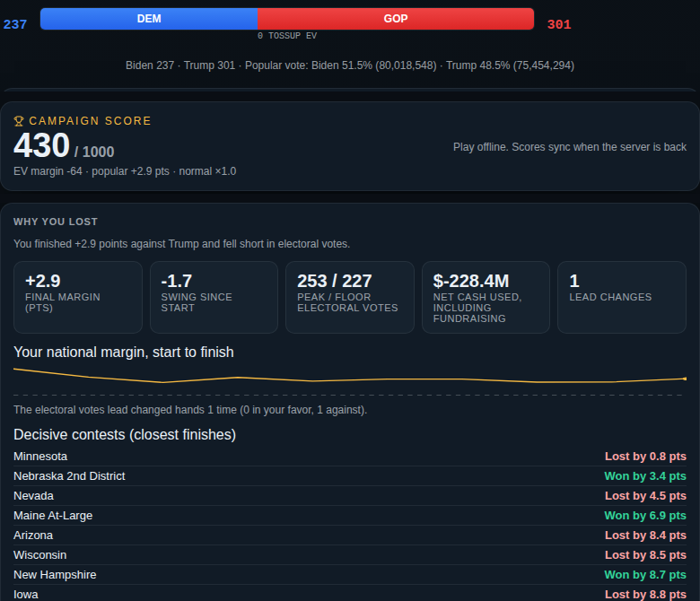Click the '0 TOSSUP EV' label
Screen dimensions: 700x601
click(x=287, y=36)
